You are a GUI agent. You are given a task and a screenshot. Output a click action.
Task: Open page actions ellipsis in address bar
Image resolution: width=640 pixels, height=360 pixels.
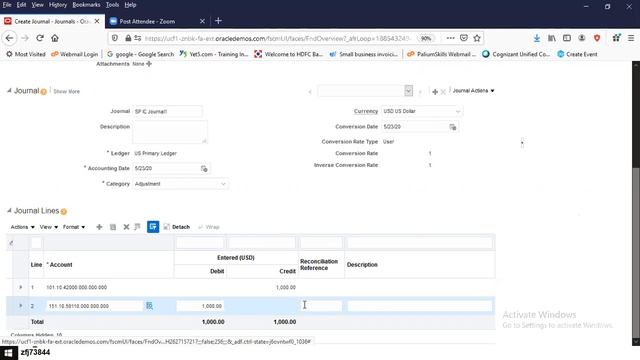tap(450, 38)
